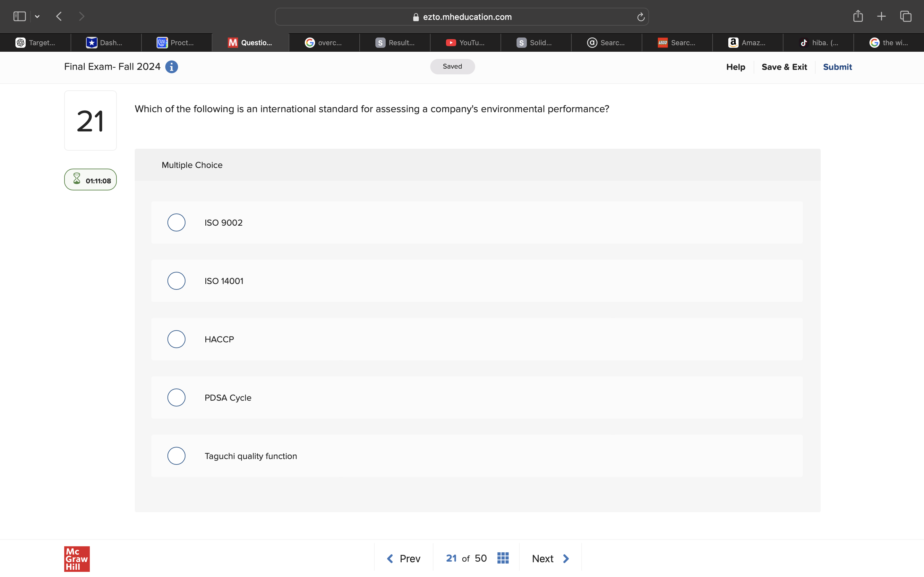924x577 pixels.
Task: Click the back navigation arrow
Action: [59, 16]
